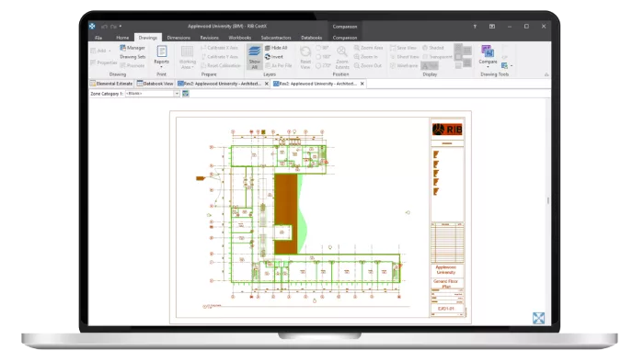Image resolution: width=644 pixels, height=362 pixels.
Task: Switch to the Home ribbon tab
Action: [x=122, y=38]
